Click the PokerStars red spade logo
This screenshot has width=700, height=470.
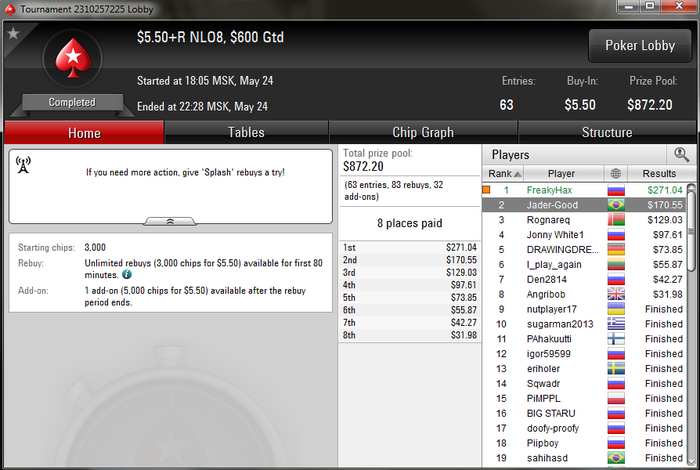tap(73, 58)
